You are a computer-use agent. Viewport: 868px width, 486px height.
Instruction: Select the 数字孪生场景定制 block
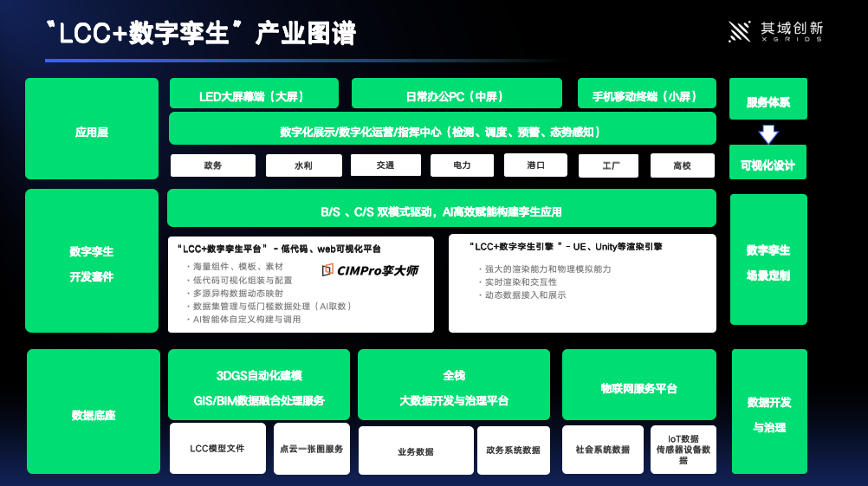tap(768, 259)
